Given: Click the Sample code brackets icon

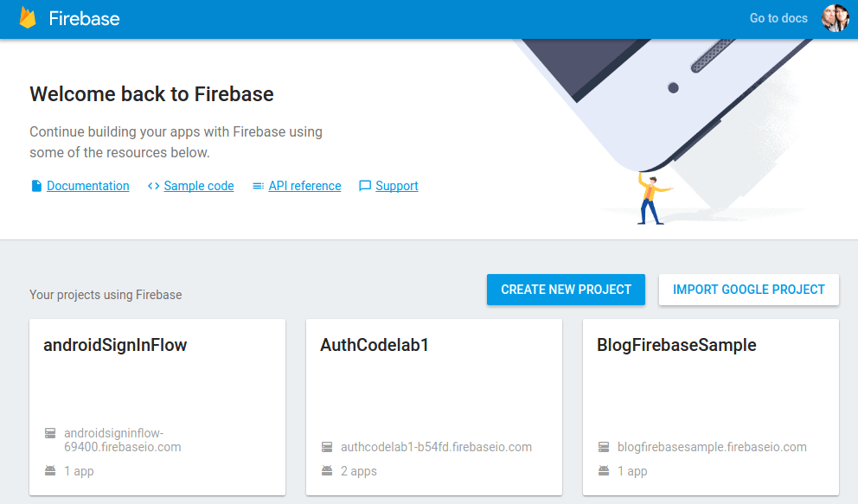Looking at the screenshot, I should (x=154, y=186).
